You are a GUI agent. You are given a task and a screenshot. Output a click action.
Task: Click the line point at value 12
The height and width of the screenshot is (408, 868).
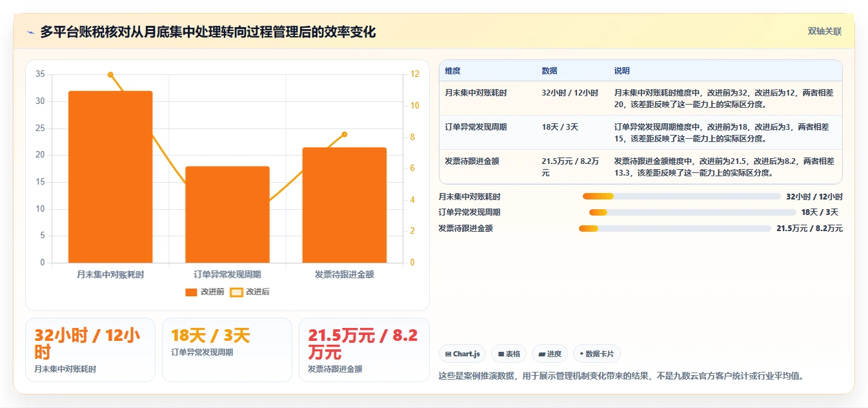[110, 75]
